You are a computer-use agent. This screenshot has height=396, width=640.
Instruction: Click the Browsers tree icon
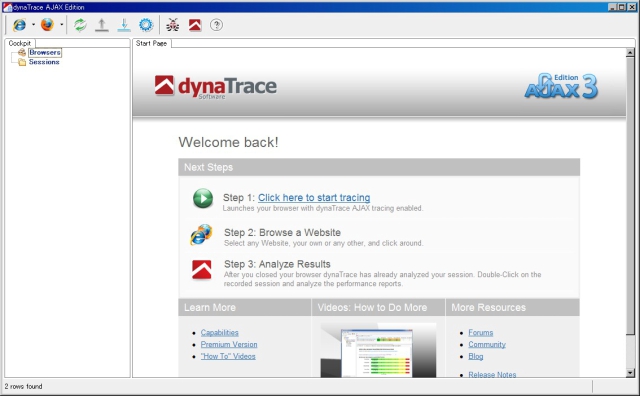[22, 53]
